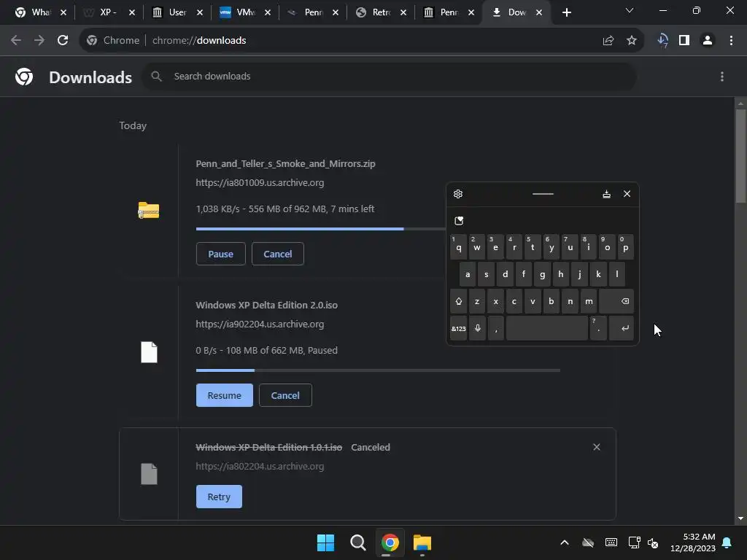The image size is (747, 560).
Task: Open a new tab with the plus button
Action: click(x=566, y=12)
